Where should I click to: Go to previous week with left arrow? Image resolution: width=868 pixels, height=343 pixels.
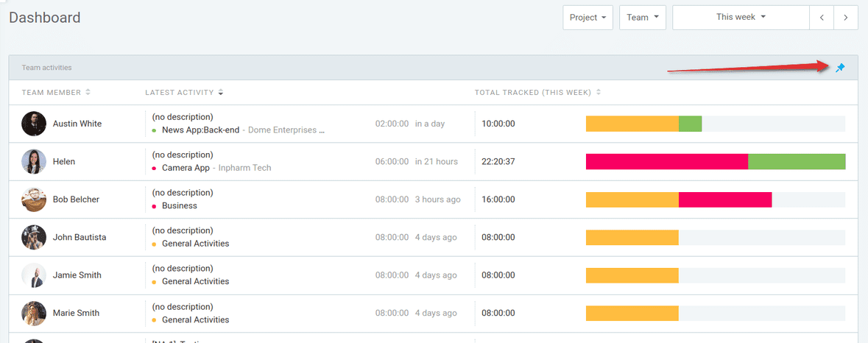pos(822,18)
